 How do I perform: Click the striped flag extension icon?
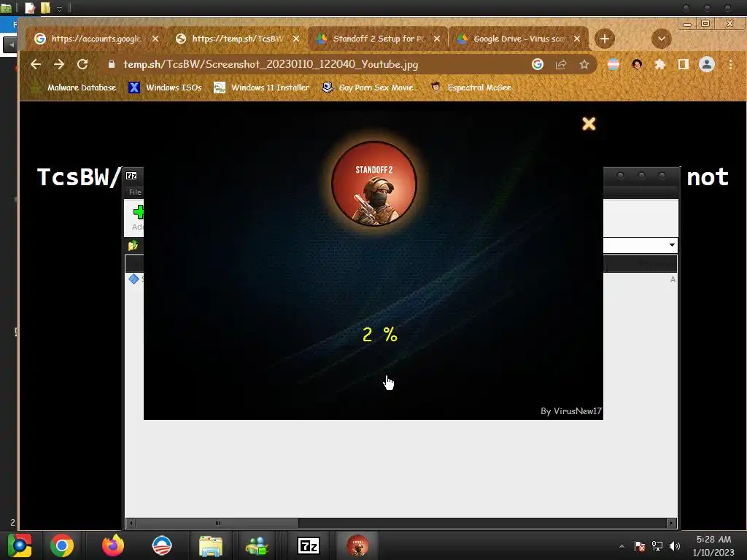(x=614, y=64)
